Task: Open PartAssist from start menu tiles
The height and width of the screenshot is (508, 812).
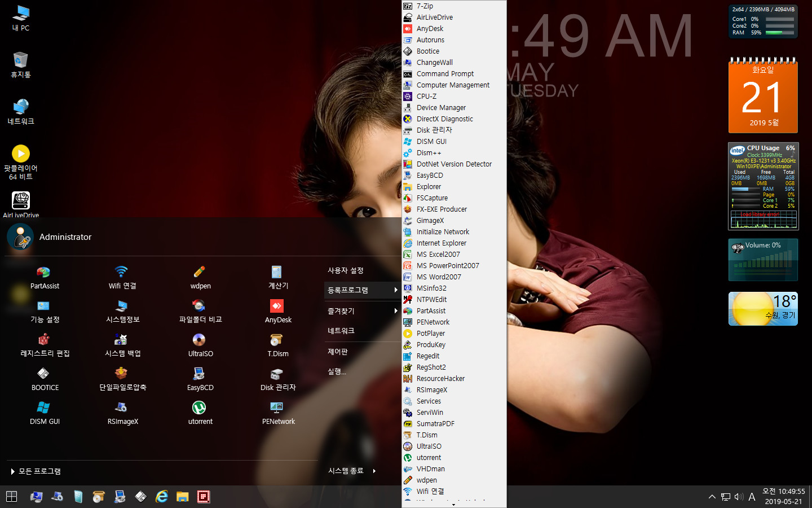Action: coord(44,278)
